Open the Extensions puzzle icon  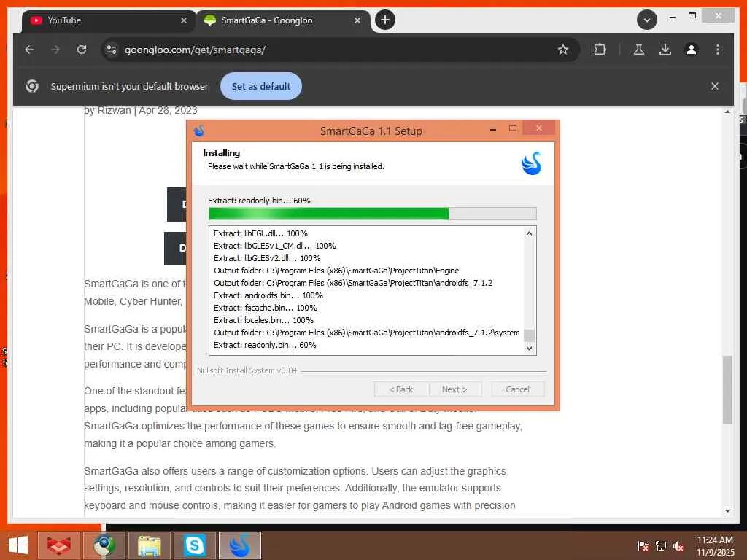[600, 50]
